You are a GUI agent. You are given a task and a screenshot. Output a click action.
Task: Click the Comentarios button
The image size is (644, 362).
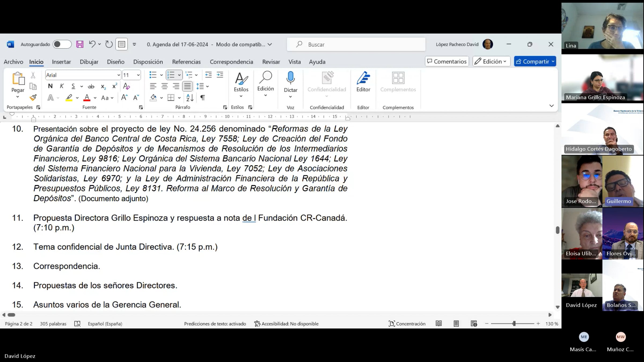point(447,61)
